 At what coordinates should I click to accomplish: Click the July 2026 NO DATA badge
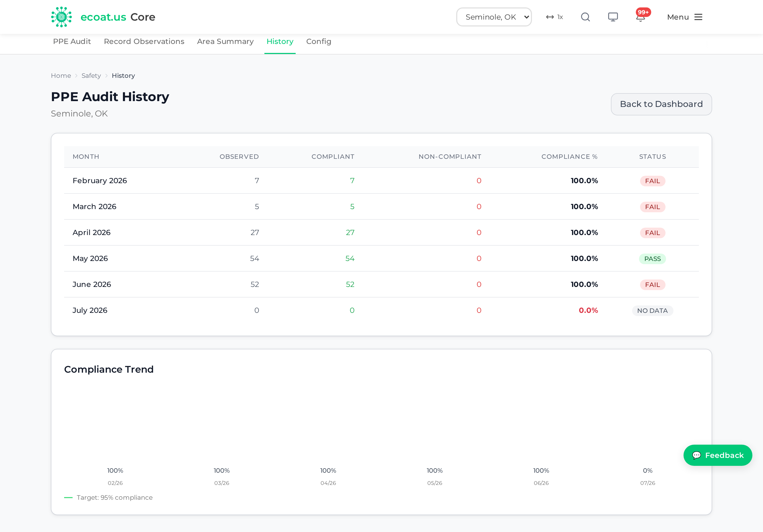[652, 310]
